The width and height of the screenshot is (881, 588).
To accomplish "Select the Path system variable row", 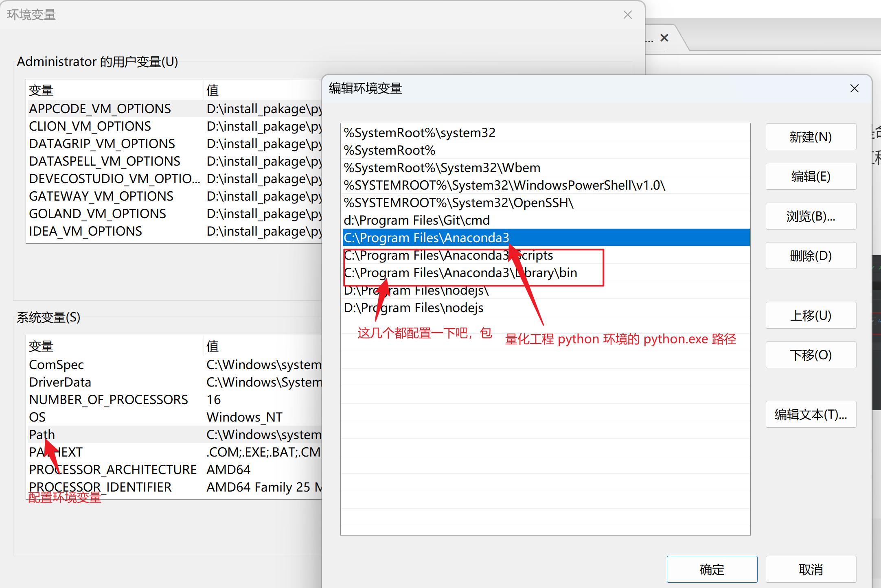I will 42,435.
